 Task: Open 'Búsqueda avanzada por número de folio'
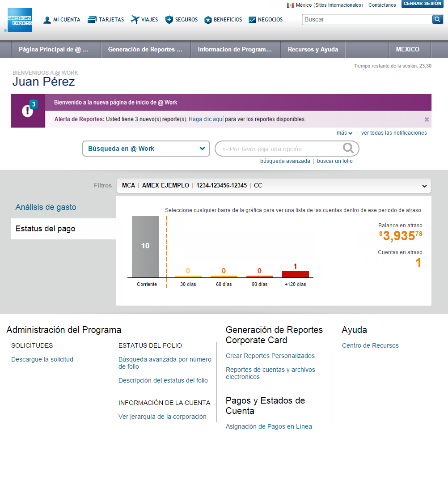(165, 363)
